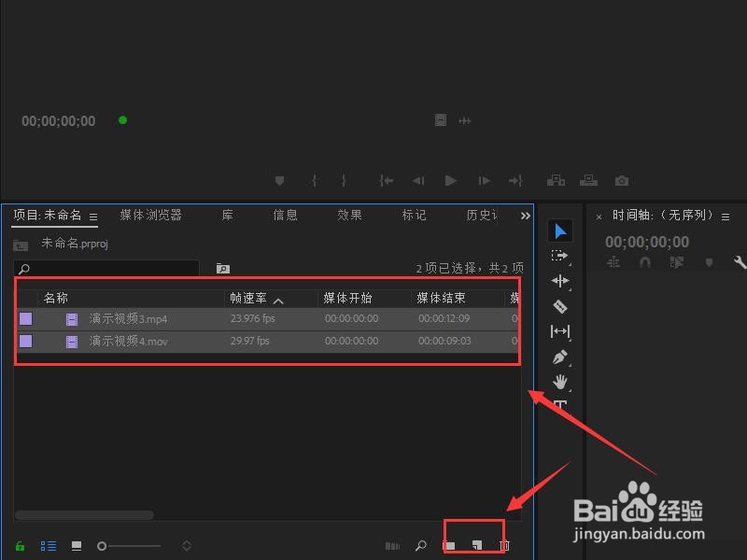Open Find dialog magnifier icon
The width and height of the screenshot is (747, 560).
[421, 546]
